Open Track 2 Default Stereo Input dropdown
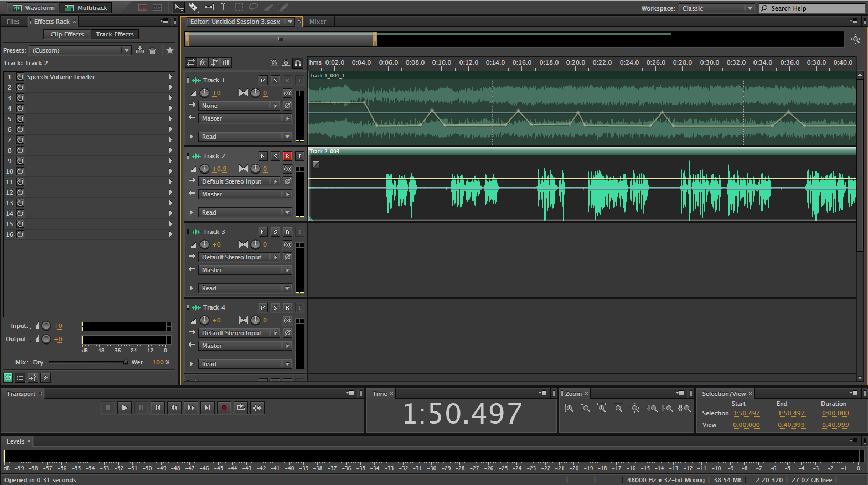 [239, 181]
